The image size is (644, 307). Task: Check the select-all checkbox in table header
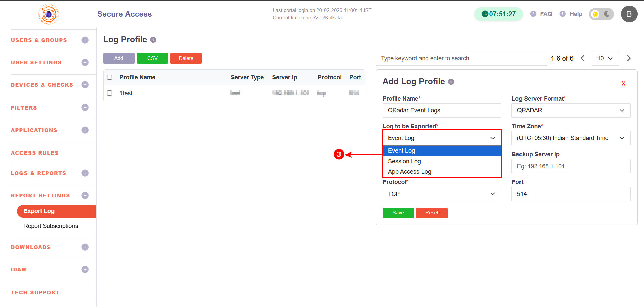pyautogui.click(x=110, y=77)
